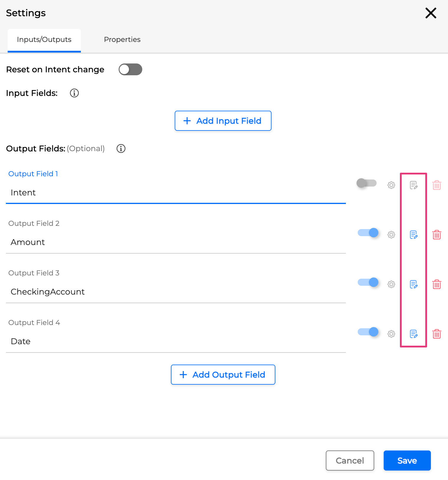This screenshot has width=448, height=480.
Task: Click gear icon for CheckingAccount field
Action: click(391, 284)
